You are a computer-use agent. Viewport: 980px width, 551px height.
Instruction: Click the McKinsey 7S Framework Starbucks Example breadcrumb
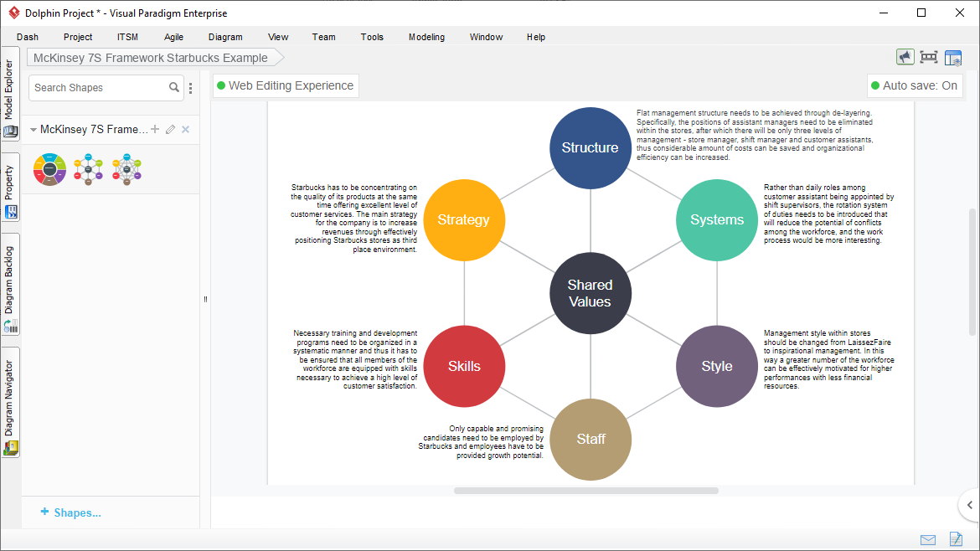coord(156,58)
